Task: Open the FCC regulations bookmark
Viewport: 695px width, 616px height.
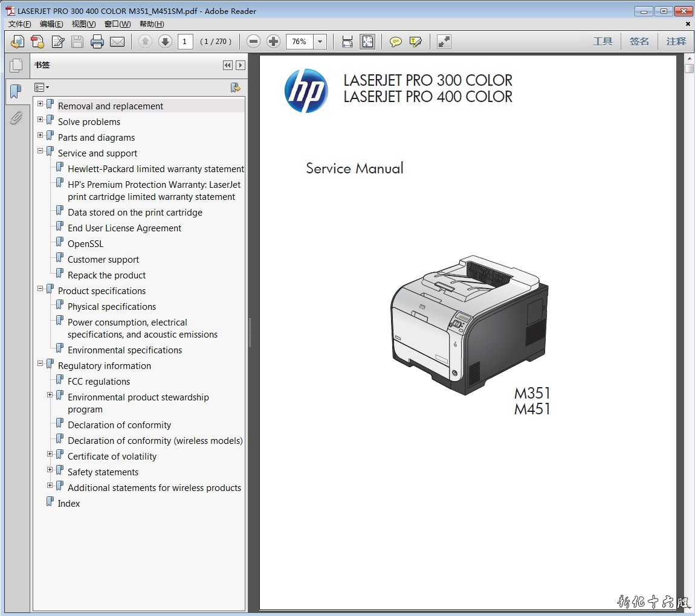Action: [x=99, y=382]
